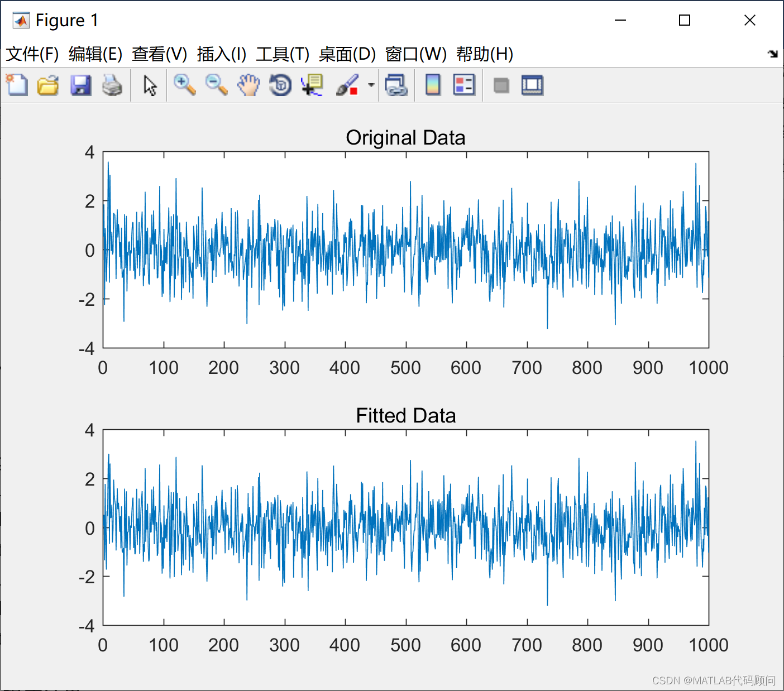Insert a colorbar into the figure

(x=433, y=85)
